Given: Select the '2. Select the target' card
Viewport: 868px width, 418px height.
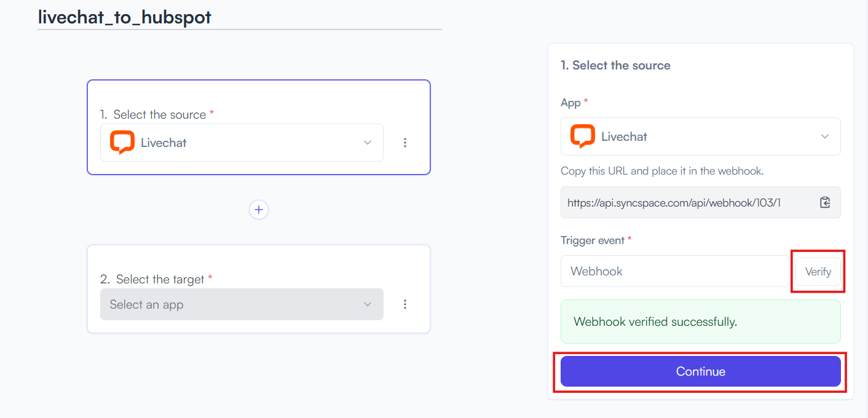Looking at the screenshot, I should tap(259, 289).
